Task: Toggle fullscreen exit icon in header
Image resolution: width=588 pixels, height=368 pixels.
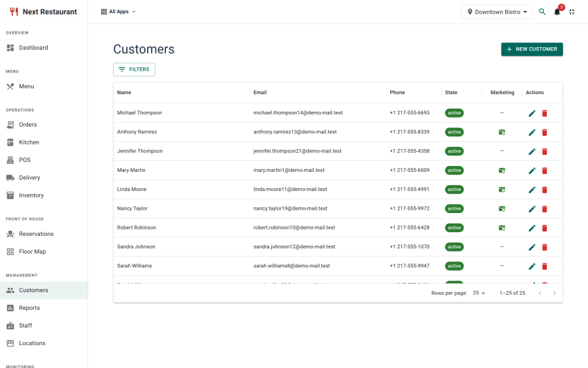Action: pos(572,12)
